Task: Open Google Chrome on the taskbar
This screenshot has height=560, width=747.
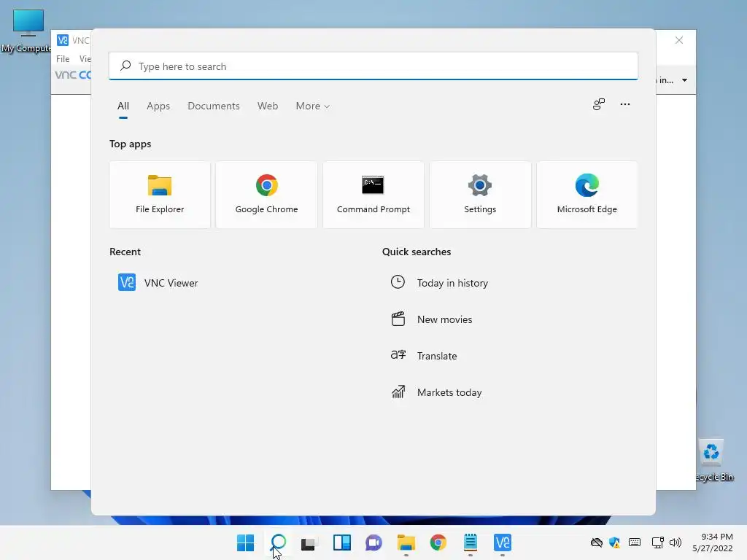Action: point(438,542)
